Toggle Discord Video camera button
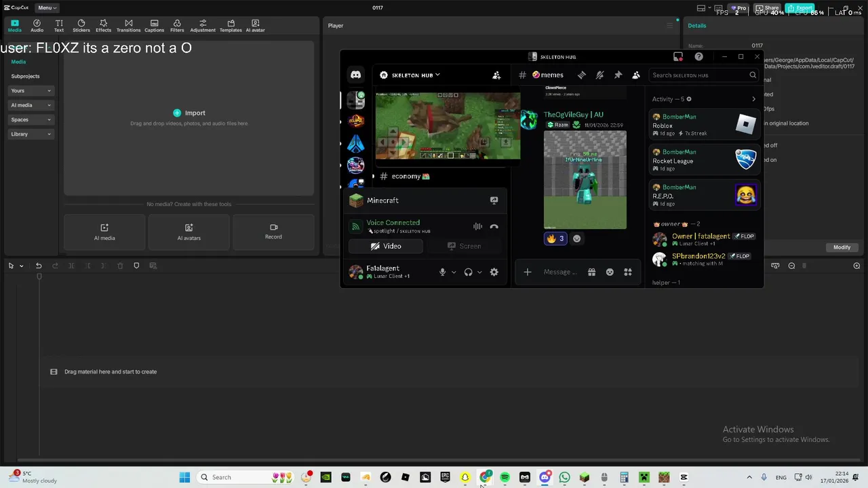Image resolution: width=868 pixels, height=488 pixels. [386, 246]
